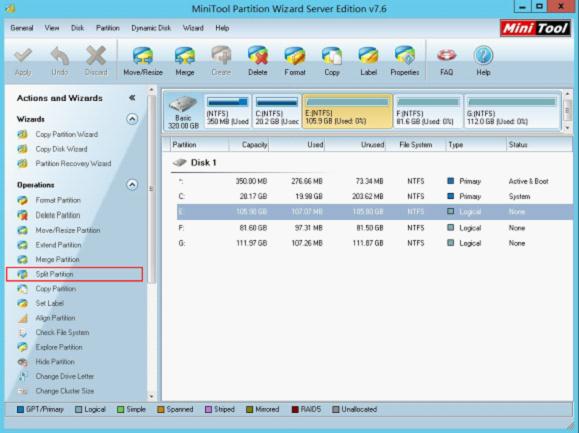Click the Apply checkmark icon
The image size is (579, 433).
pyautogui.click(x=23, y=62)
